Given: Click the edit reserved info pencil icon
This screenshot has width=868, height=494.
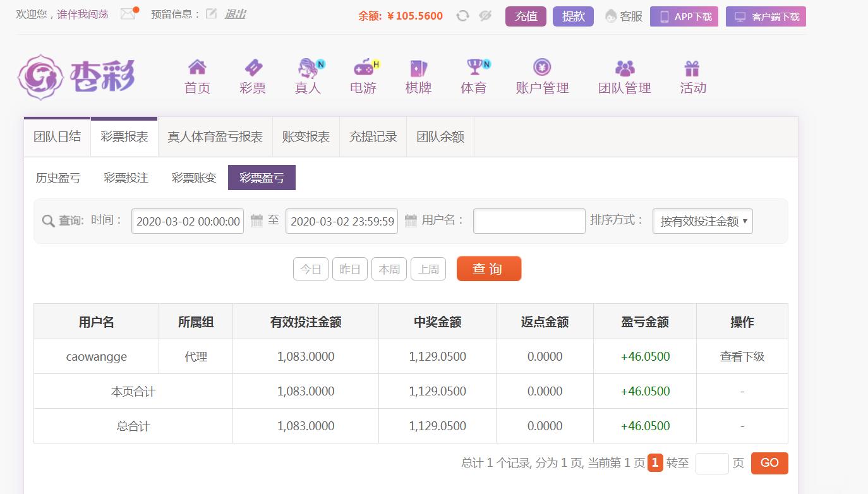Looking at the screenshot, I should coord(211,14).
